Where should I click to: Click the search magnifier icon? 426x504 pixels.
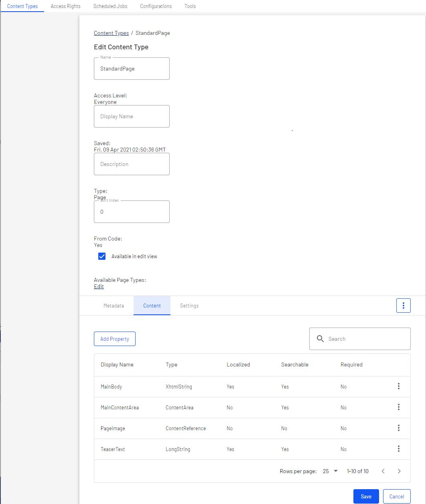pyautogui.click(x=320, y=339)
